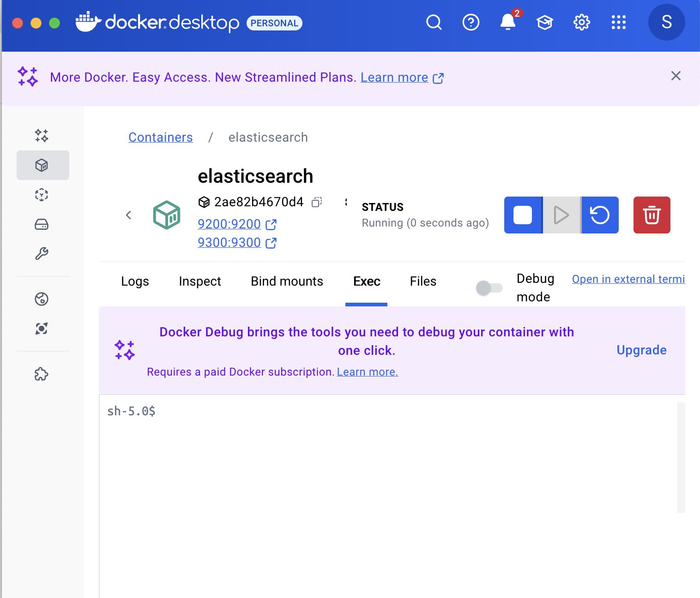Switch to the Logs tab
Viewport: 700px width, 598px height.
[135, 281]
